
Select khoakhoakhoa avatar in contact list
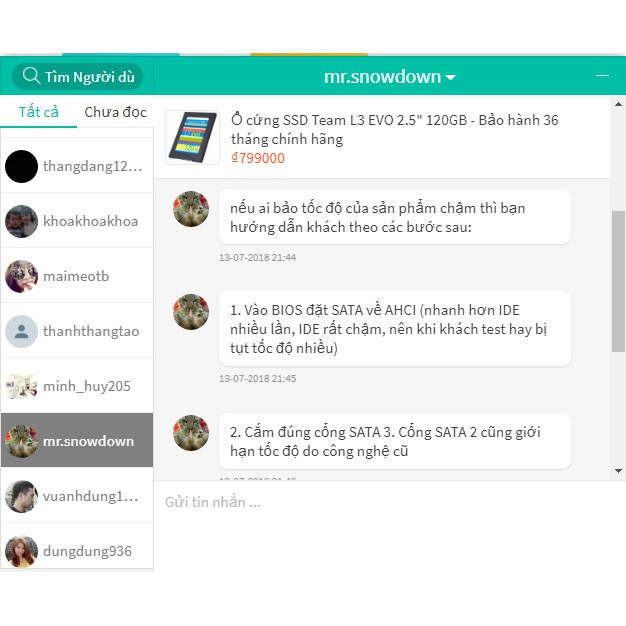pyautogui.click(x=21, y=221)
